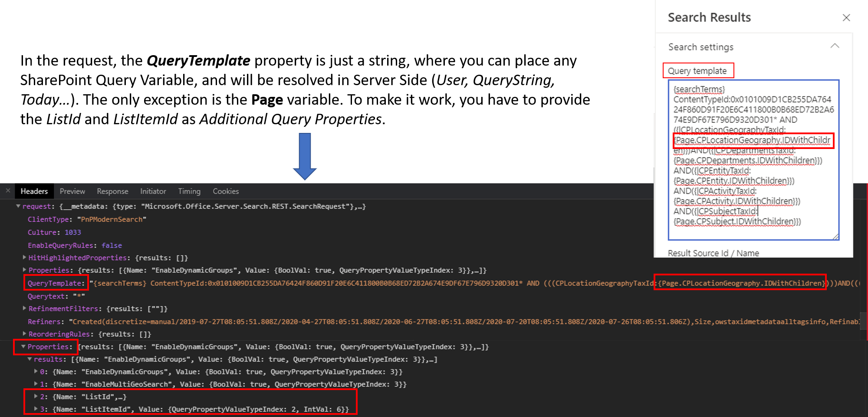Click the resize grip of Query template box
868x417 pixels.
tap(836, 236)
